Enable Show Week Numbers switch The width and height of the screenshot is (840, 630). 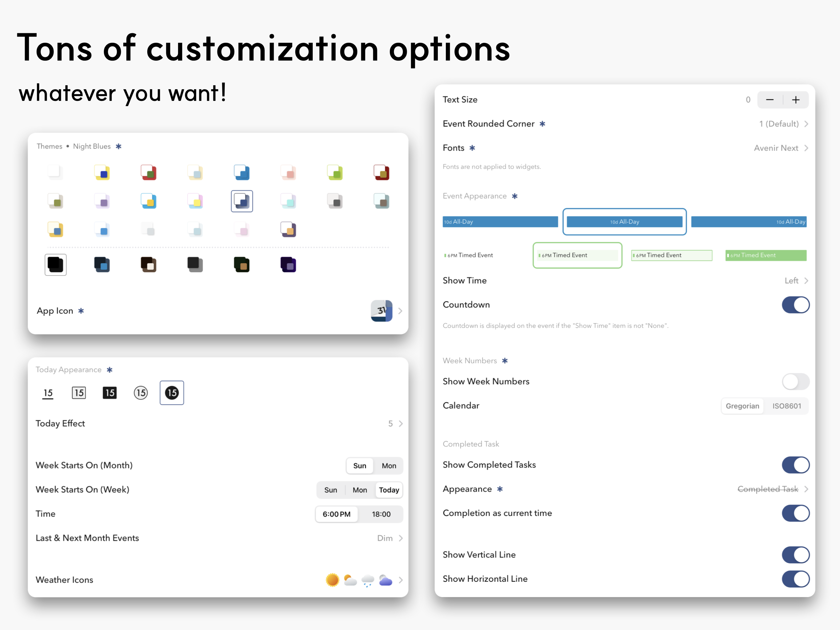pos(795,381)
